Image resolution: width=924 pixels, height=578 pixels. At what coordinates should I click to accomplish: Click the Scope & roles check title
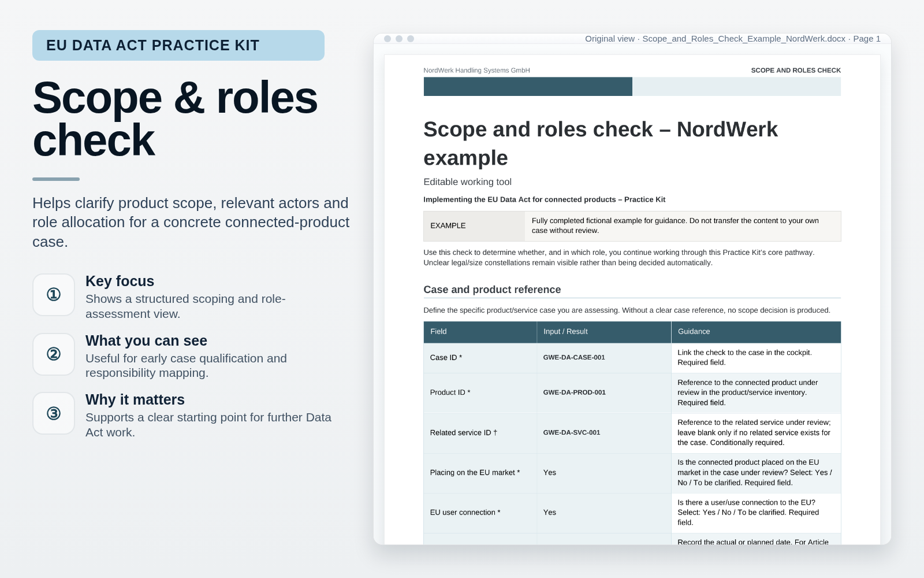[175, 119]
